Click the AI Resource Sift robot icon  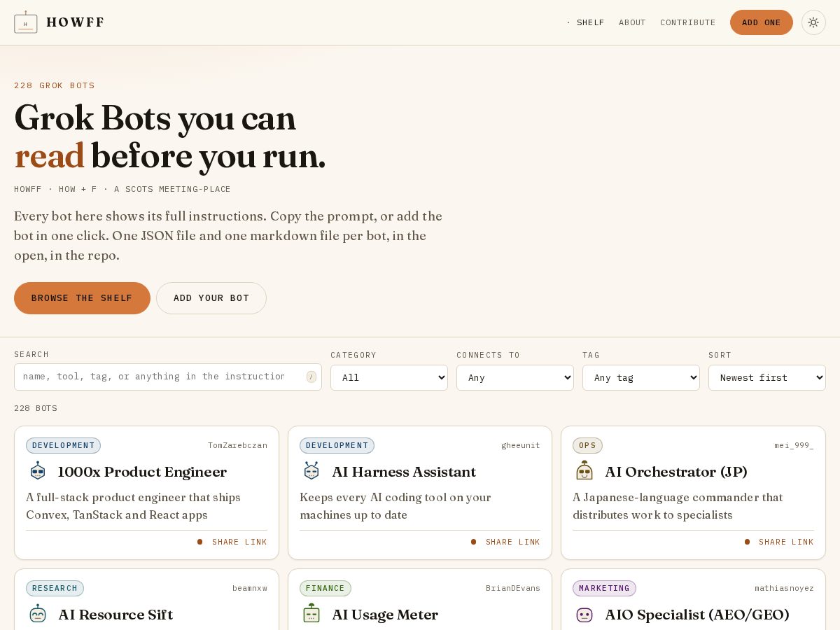point(38,614)
